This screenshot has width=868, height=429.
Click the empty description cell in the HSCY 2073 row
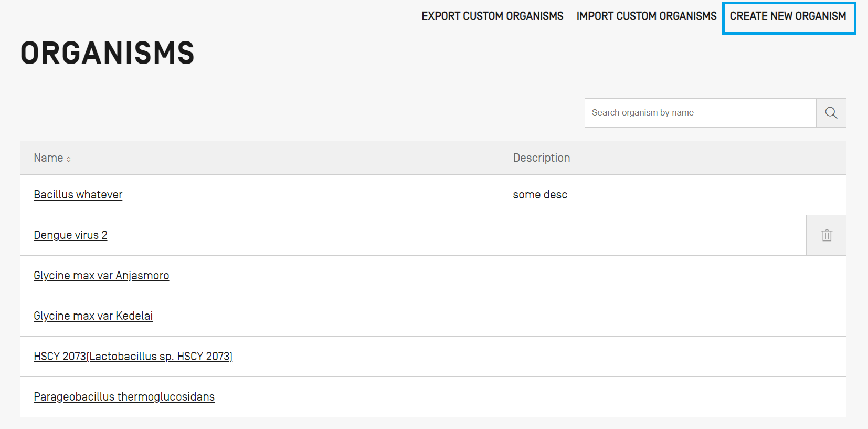click(672, 357)
